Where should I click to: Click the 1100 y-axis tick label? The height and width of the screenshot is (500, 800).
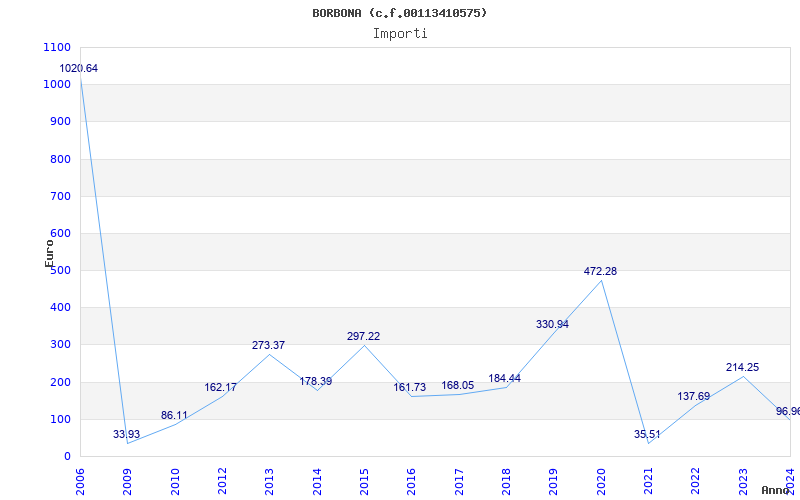(x=57, y=47)
